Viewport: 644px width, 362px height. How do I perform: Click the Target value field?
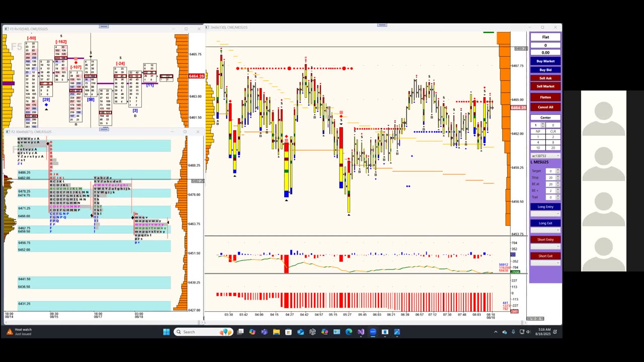pos(550,171)
